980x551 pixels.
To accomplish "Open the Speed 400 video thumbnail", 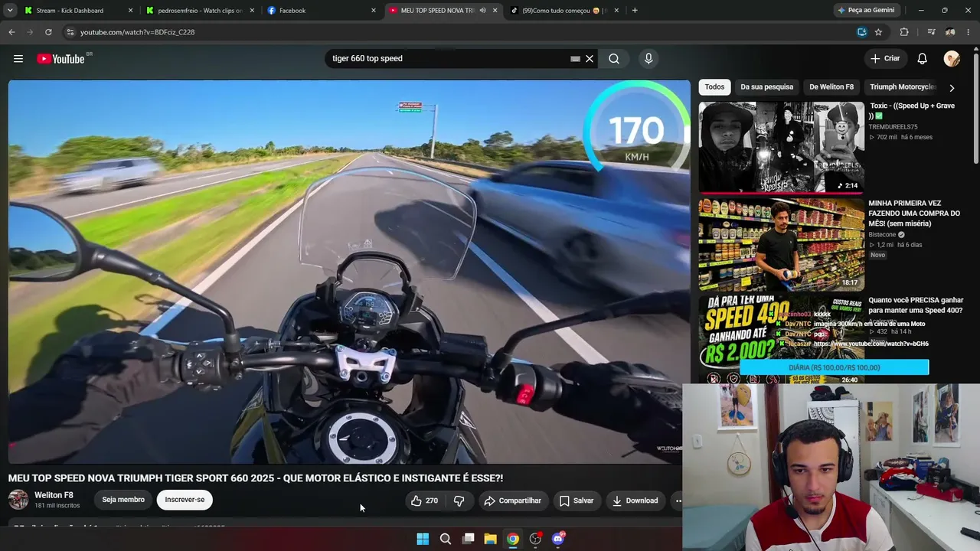I will (781, 340).
